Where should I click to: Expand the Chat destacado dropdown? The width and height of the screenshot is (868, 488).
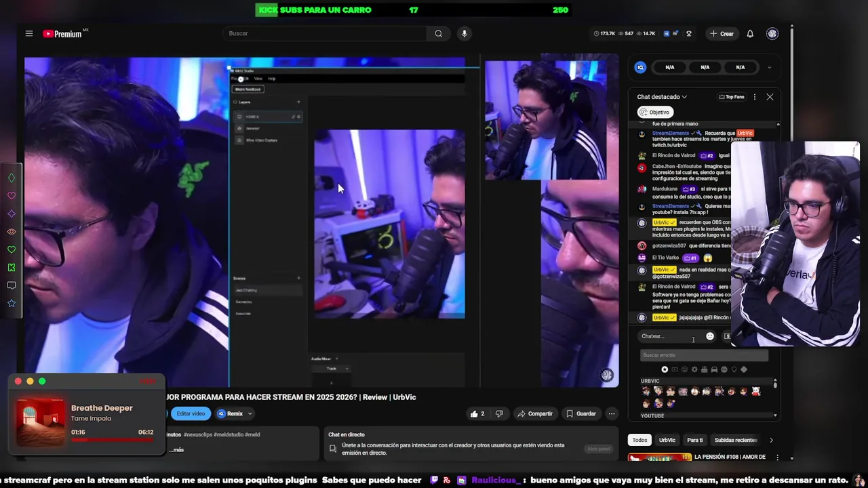point(662,97)
